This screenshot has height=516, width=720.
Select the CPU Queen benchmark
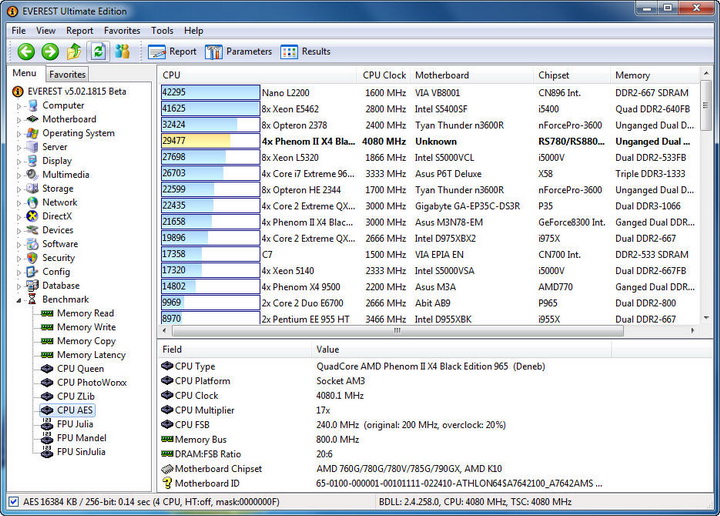(x=80, y=369)
